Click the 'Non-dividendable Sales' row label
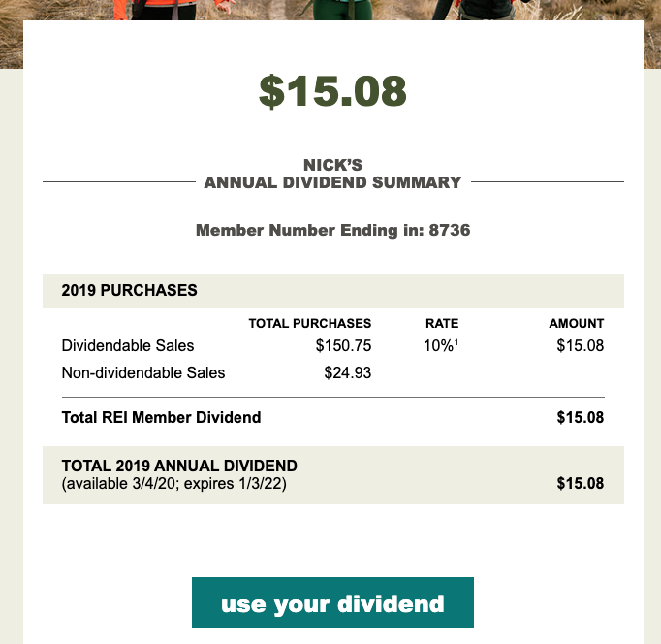The width and height of the screenshot is (661, 644). (x=143, y=372)
